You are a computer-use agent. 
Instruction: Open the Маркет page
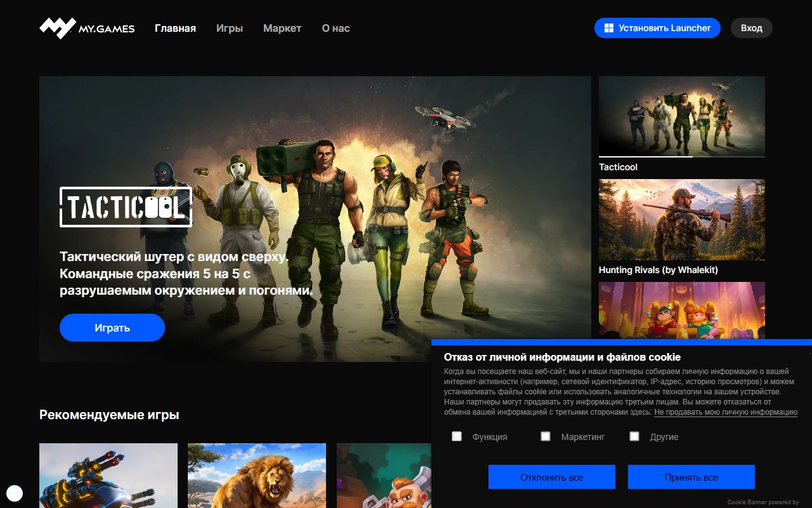(x=282, y=28)
